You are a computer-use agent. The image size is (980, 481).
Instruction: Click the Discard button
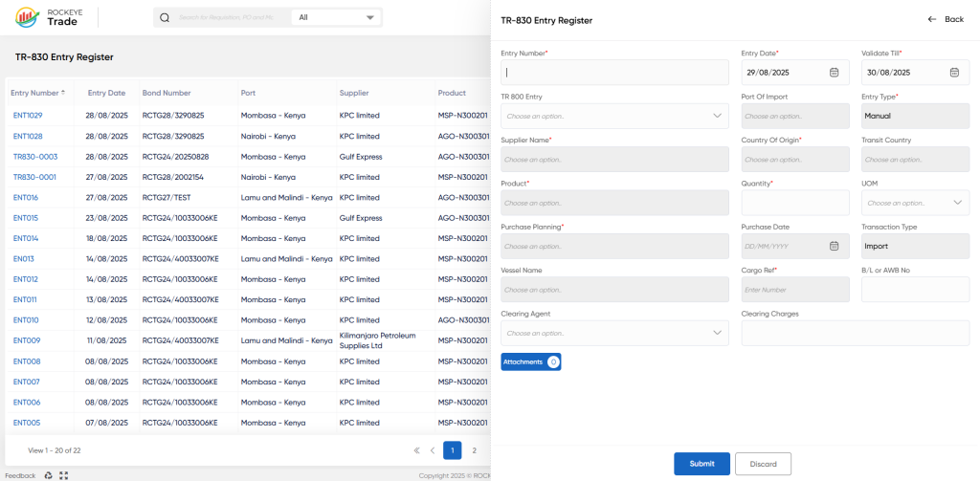click(x=763, y=464)
